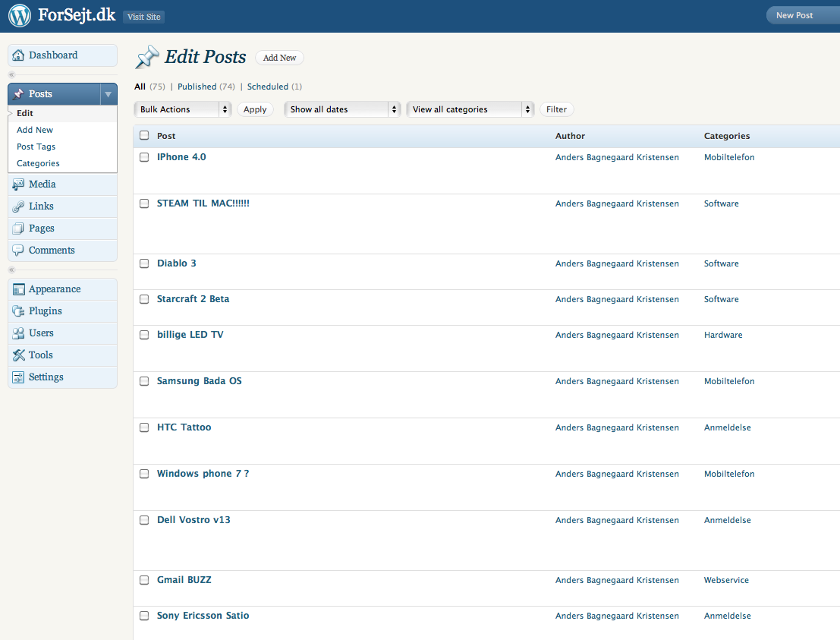Open the IPhone 4.0 post title
Screen dimensions: 840x640
181,157
